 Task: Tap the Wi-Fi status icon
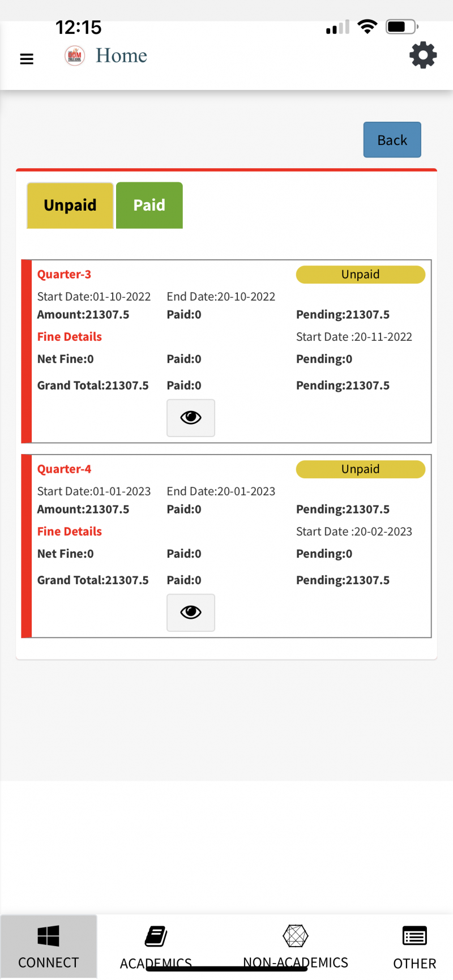tap(367, 27)
